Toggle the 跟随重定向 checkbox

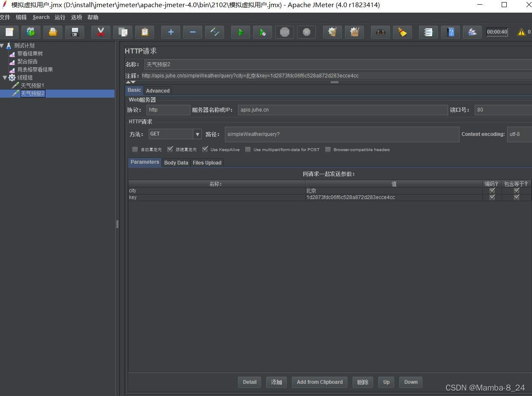170,149
